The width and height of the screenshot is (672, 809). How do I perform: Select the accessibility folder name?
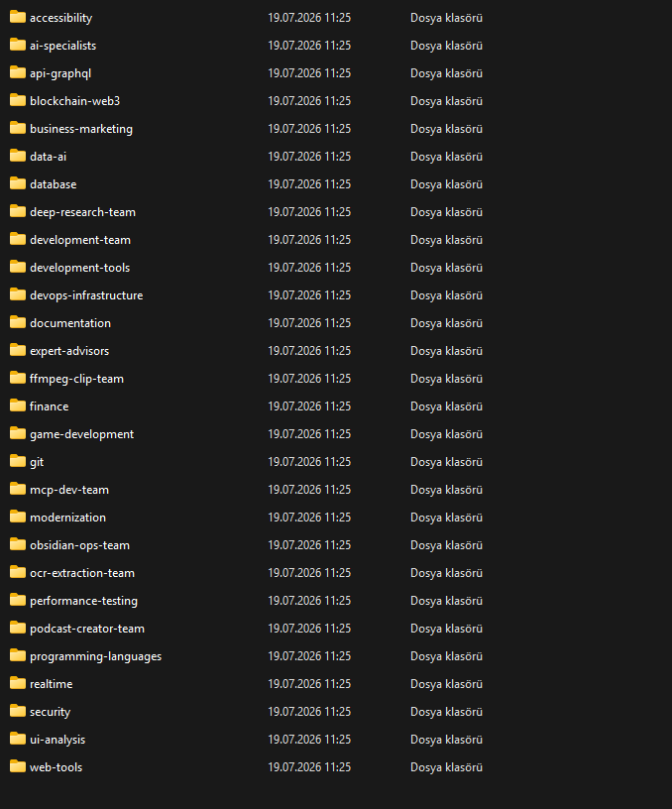coord(60,18)
